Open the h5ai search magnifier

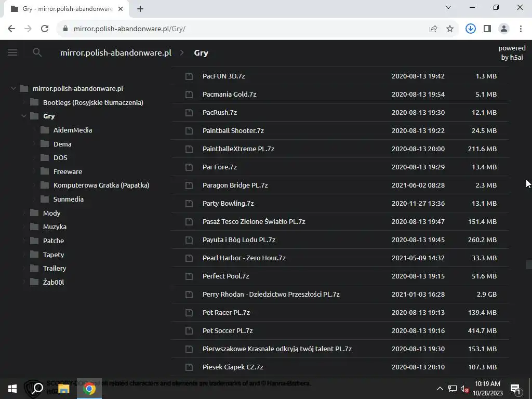[x=37, y=52]
